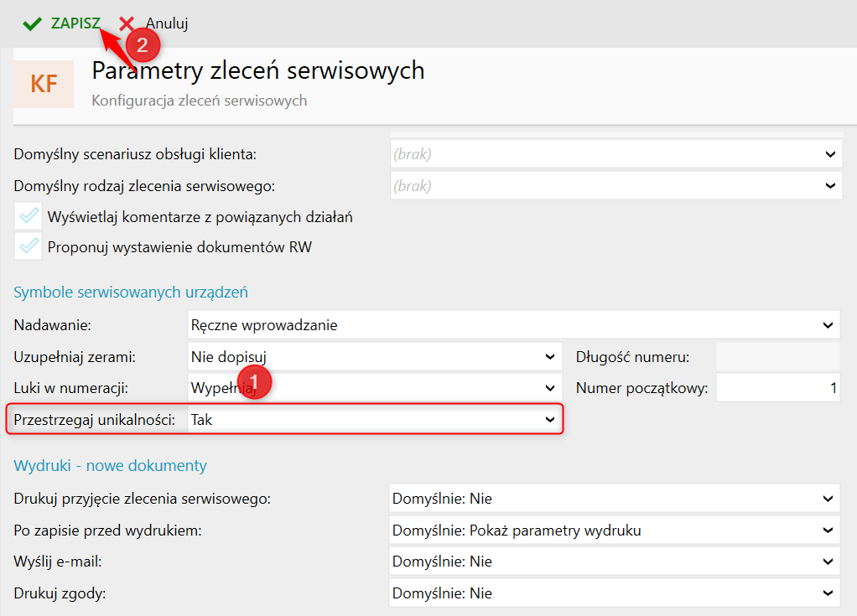Click the Długość numeru field

(x=777, y=356)
